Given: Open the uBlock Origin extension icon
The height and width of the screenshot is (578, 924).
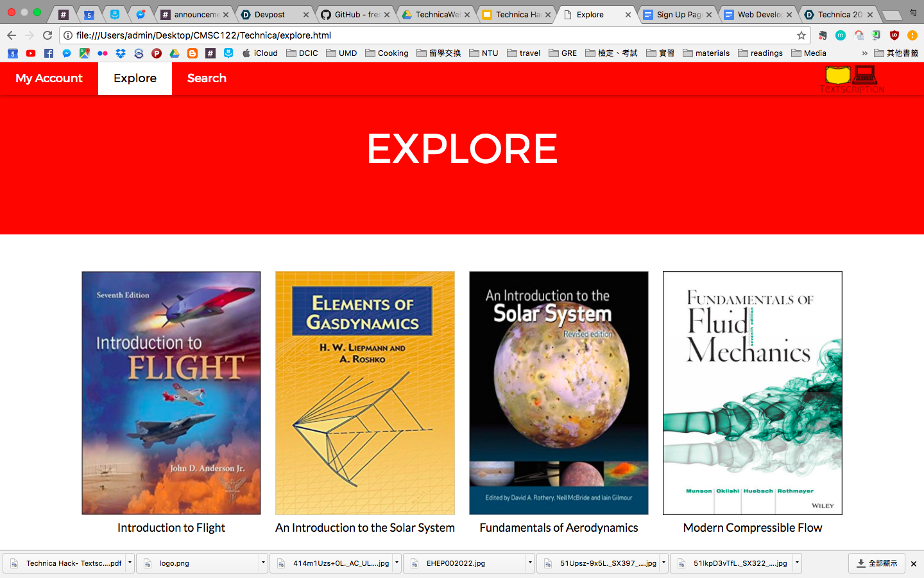Looking at the screenshot, I should point(894,35).
